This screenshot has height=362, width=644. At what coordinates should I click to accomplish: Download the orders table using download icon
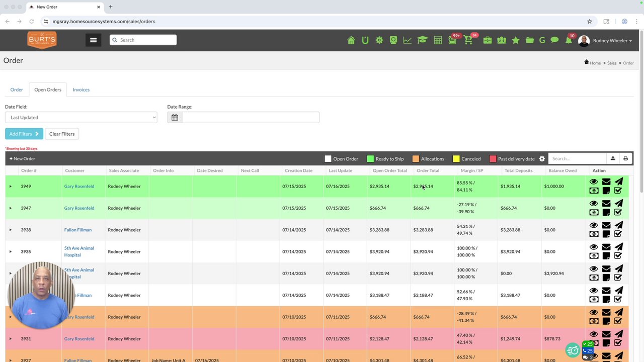click(x=613, y=158)
